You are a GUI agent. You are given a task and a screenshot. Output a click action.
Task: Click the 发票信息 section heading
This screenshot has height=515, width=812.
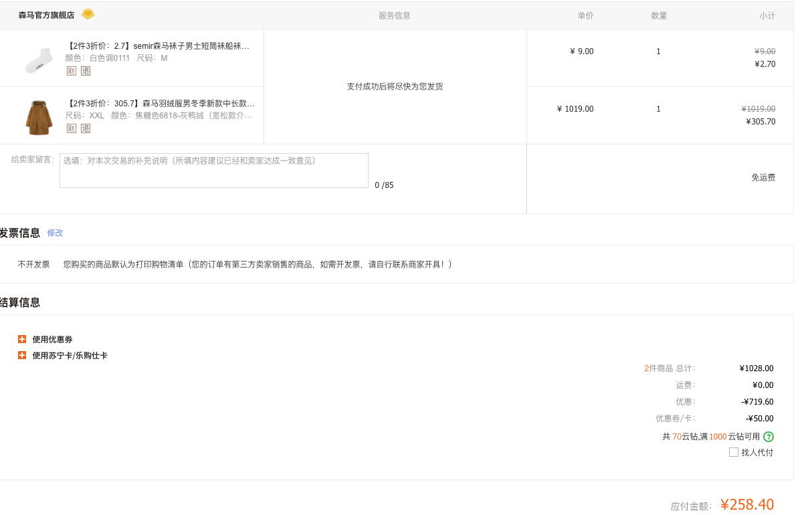pos(20,233)
